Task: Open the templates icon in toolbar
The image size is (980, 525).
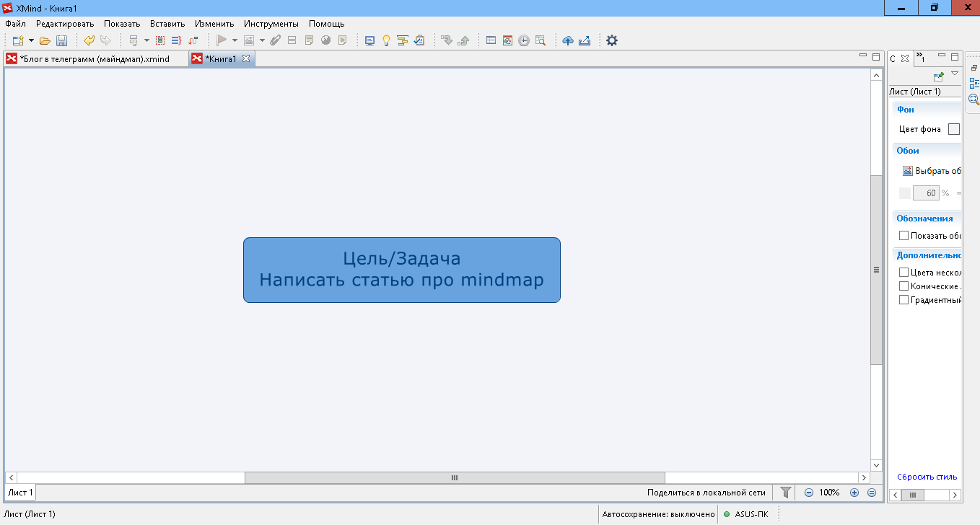Action: point(491,40)
